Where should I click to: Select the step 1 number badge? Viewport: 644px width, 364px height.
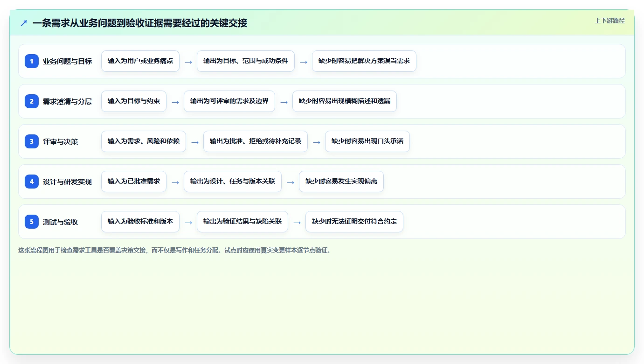tap(32, 61)
